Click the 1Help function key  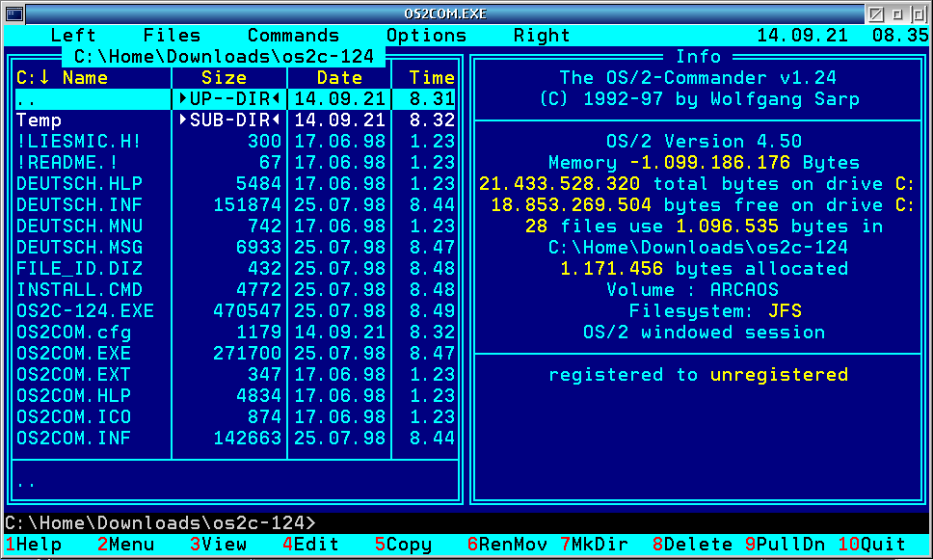click(x=34, y=544)
